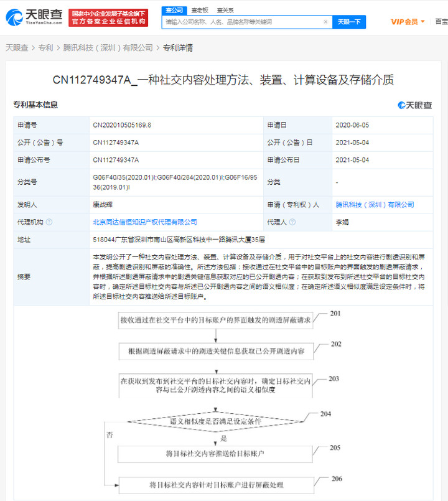
Task: Go to 天眼查 home in the breadcrumb
Action: click(17, 48)
